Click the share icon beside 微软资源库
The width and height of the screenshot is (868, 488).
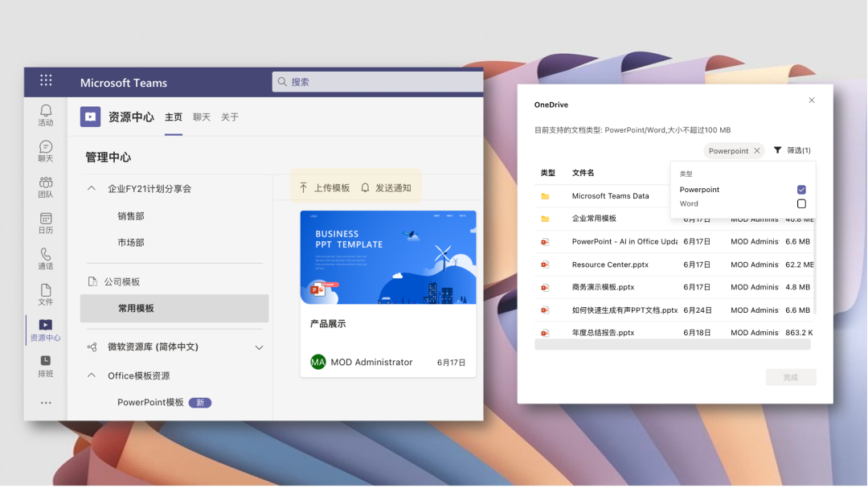coord(92,347)
